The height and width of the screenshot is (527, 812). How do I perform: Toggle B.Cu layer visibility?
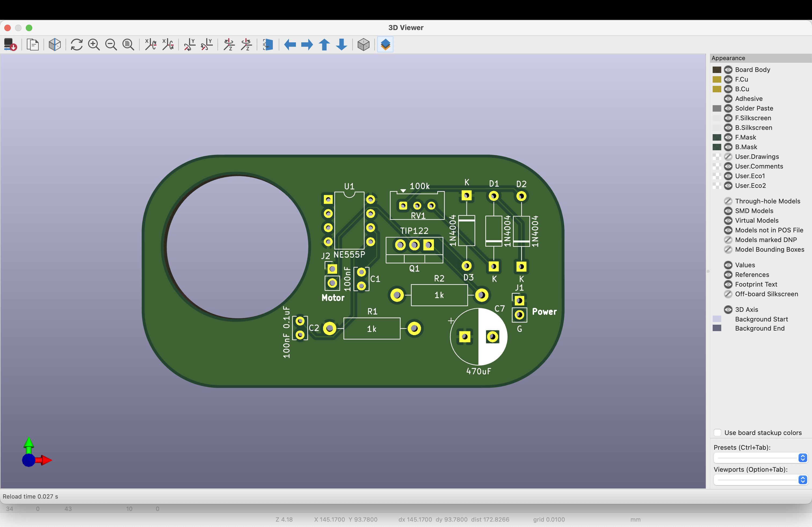(728, 89)
